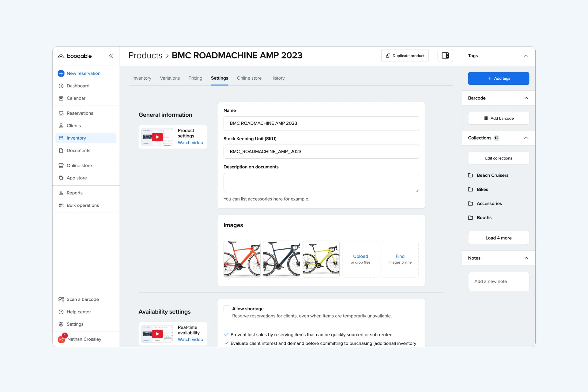Viewport: 588px width, 392px height.
Task: Open the Pricing tab
Action: [195, 78]
